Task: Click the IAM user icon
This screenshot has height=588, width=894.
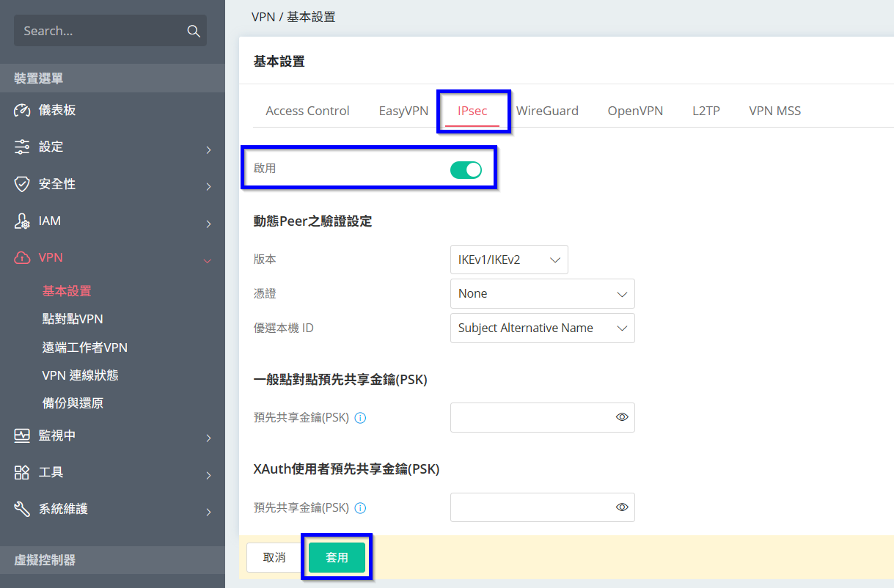Action: [x=22, y=221]
